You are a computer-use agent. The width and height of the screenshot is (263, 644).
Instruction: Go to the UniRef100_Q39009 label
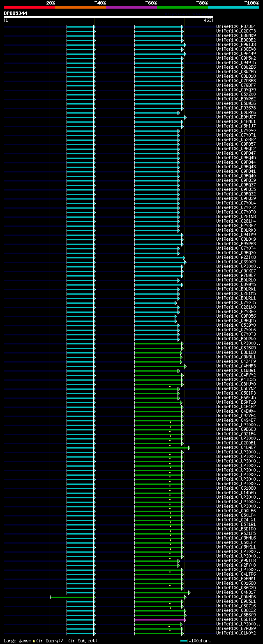pyautogui.click(x=236, y=262)
